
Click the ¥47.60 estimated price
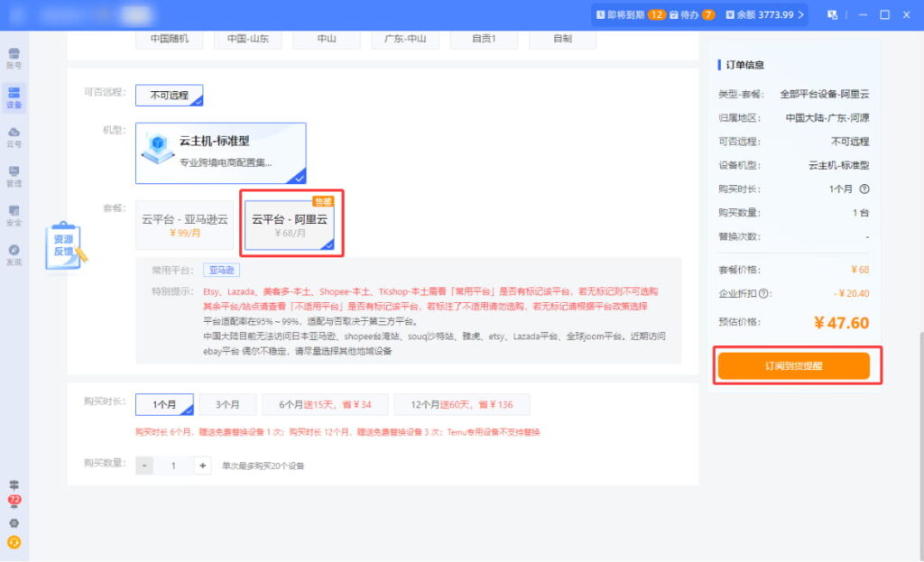[841, 323]
